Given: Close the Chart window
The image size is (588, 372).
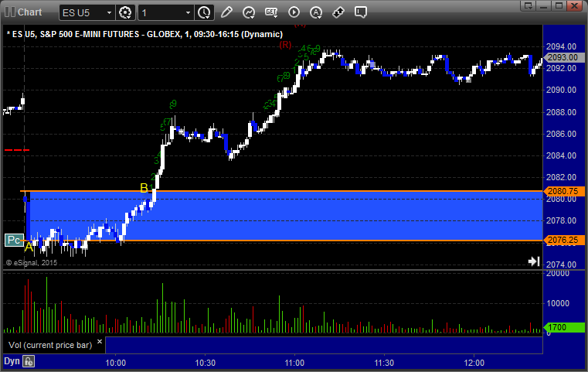Looking at the screenshot, I should (x=574, y=5).
